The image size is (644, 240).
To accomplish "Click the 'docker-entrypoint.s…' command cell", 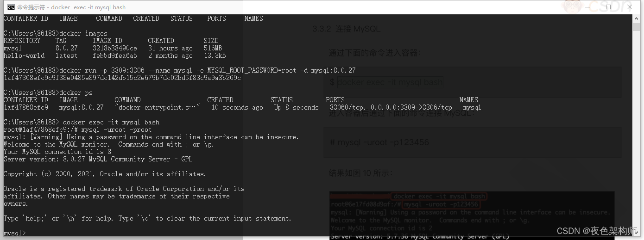I will click(x=158, y=107).
